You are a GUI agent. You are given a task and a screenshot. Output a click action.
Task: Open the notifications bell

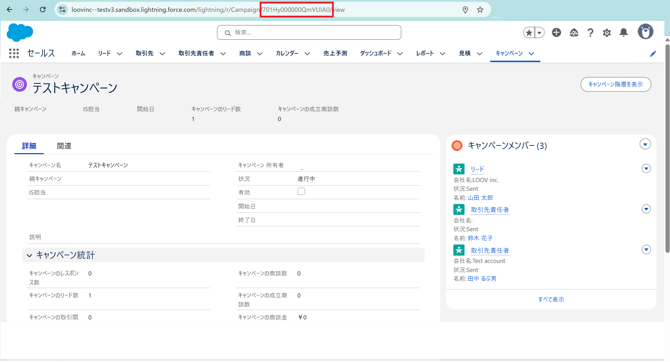pos(624,32)
